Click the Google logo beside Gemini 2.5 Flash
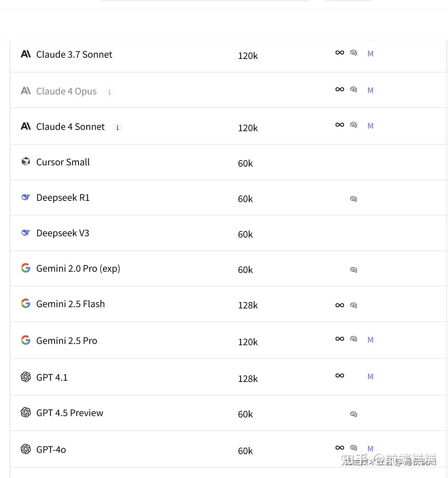 (x=26, y=303)
